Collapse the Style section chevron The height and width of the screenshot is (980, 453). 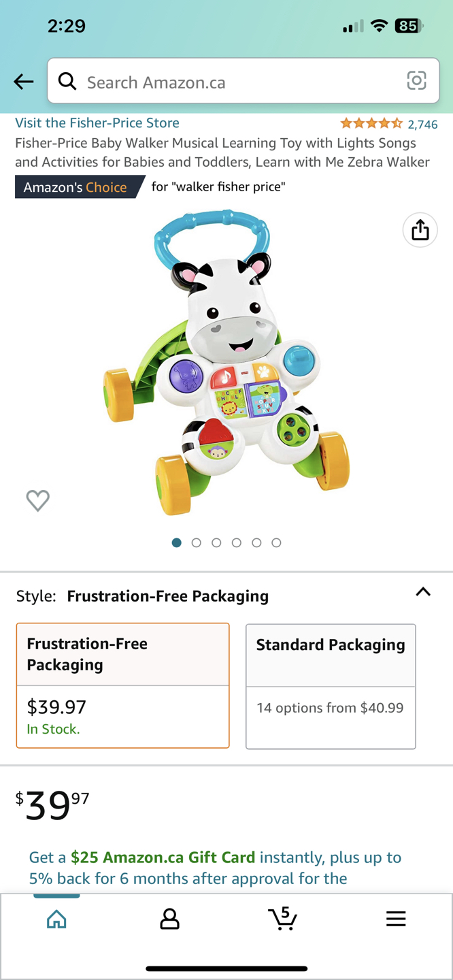423,592
